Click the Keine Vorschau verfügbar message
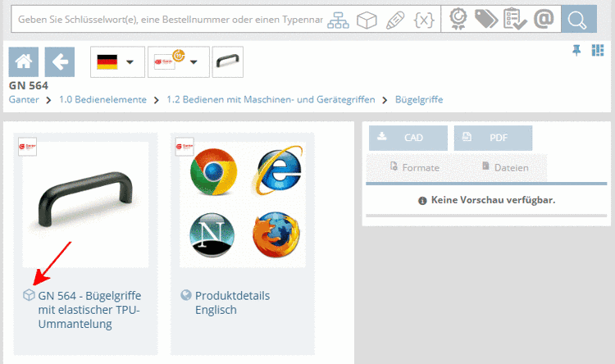615x364 pixels. [487, 200]
